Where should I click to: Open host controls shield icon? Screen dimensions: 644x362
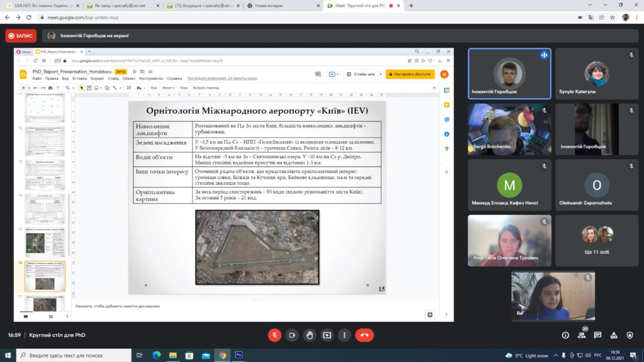629,336
